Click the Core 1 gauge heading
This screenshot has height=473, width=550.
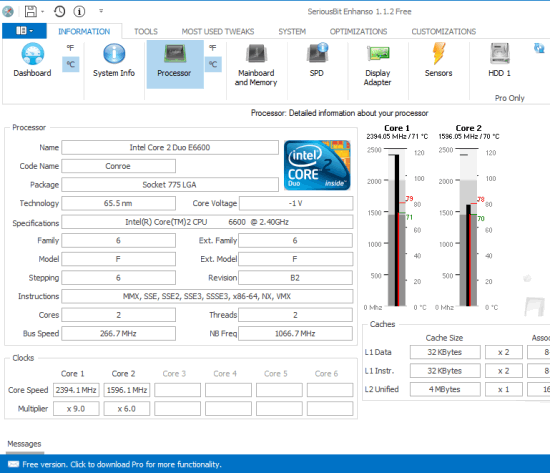397,128
